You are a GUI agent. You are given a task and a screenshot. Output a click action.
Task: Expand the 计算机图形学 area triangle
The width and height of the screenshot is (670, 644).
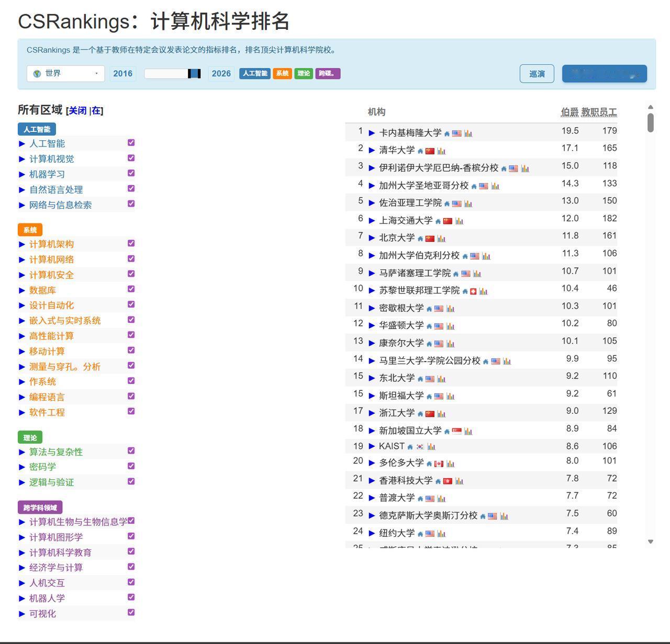pyautogui.click(x=22, y=537)
